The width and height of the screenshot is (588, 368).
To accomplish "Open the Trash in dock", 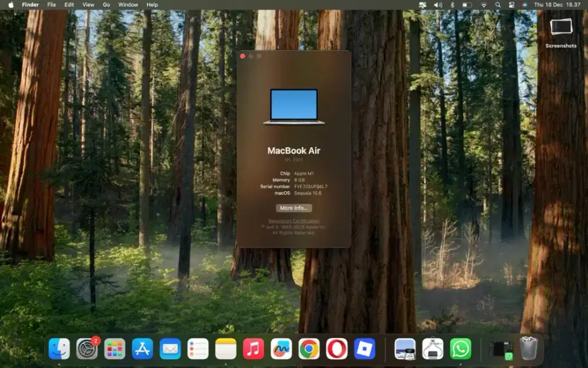I will pyautogui.click(x=528, y=349).
